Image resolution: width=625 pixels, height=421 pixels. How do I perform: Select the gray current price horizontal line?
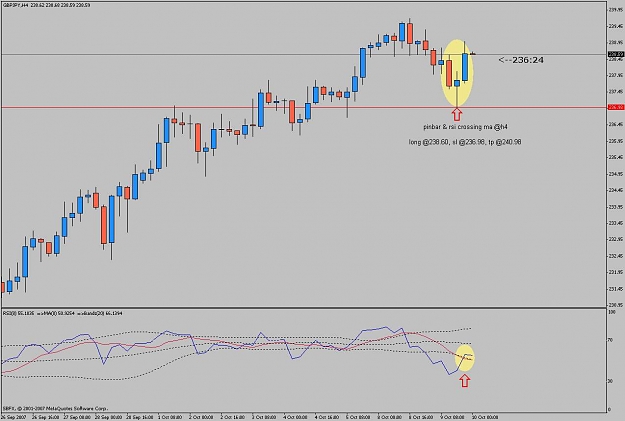[303, 54]
